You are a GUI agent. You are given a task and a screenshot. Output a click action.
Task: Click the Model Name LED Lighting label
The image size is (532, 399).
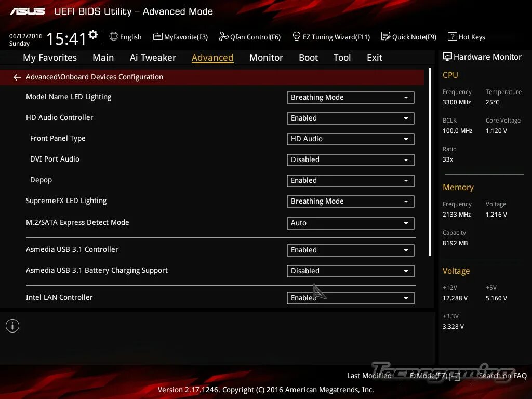tap(69, 97)
